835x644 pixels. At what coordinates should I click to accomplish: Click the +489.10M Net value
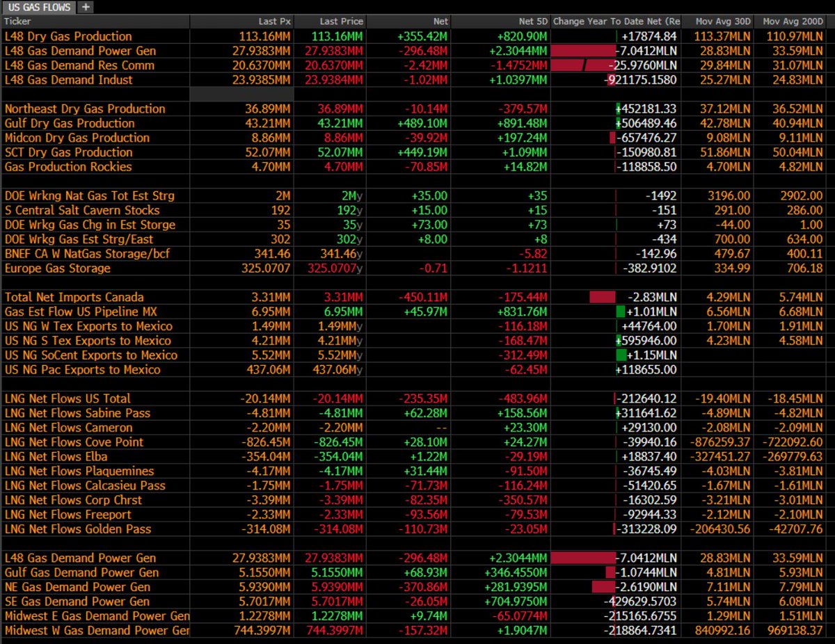422,123
